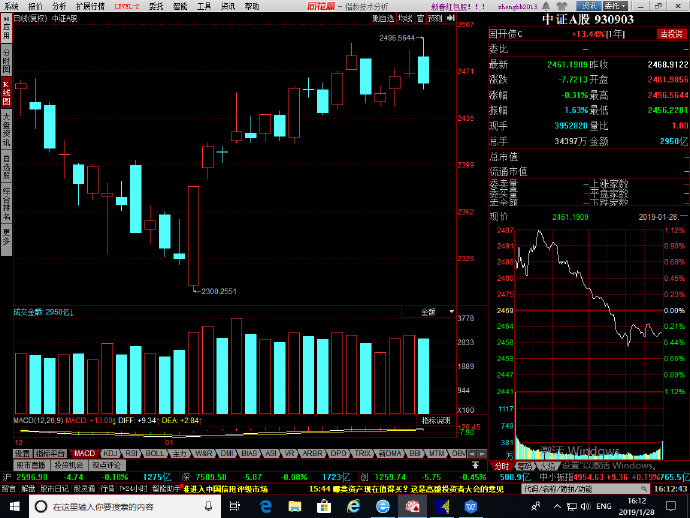Open the 系统 menu
Screen dimensions: 690x518
pos(11,6)
